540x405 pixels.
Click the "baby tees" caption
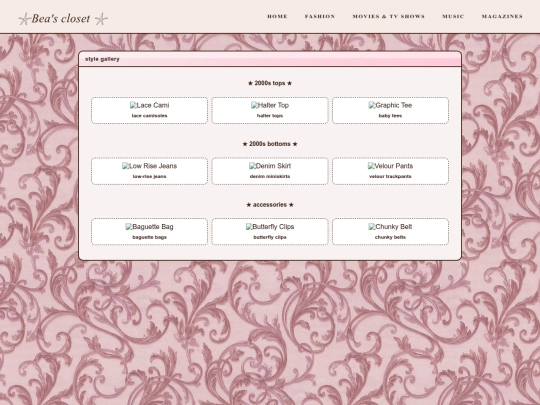click(x=390, y=116)
